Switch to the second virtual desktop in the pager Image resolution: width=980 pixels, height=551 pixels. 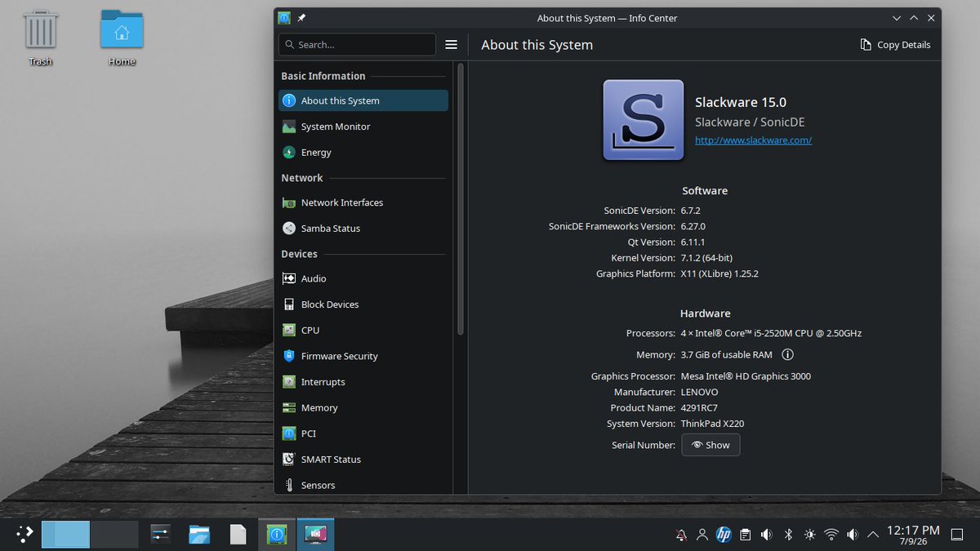(114, 535)
